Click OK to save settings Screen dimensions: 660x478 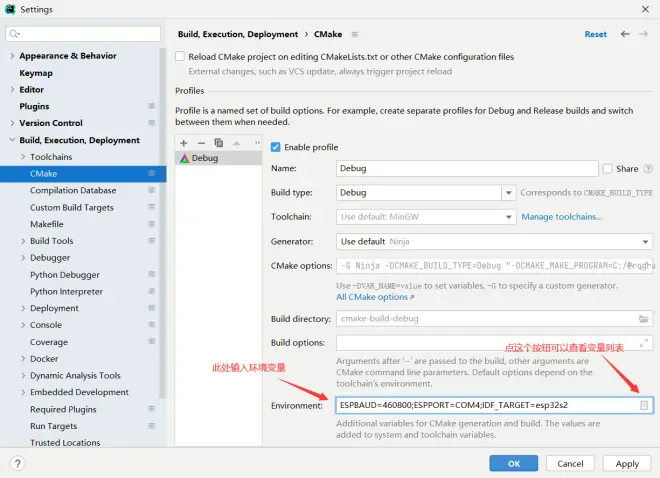514,463
